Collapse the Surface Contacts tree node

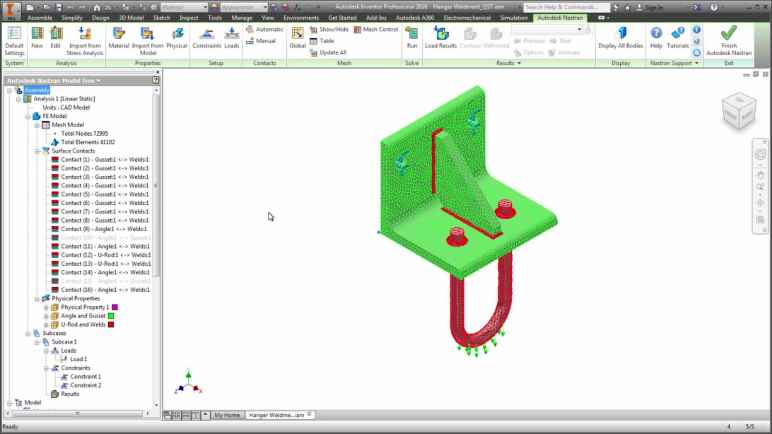click(x=38, y=151)
